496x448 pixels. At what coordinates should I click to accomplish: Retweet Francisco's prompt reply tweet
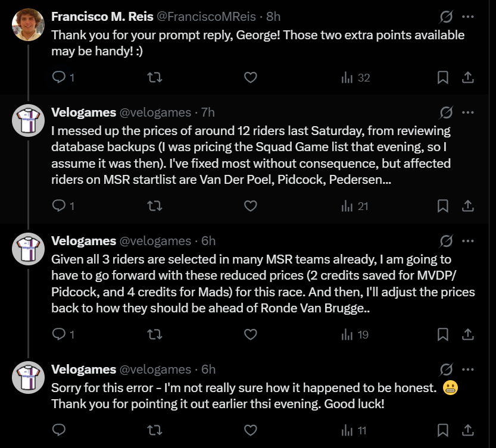154,77
